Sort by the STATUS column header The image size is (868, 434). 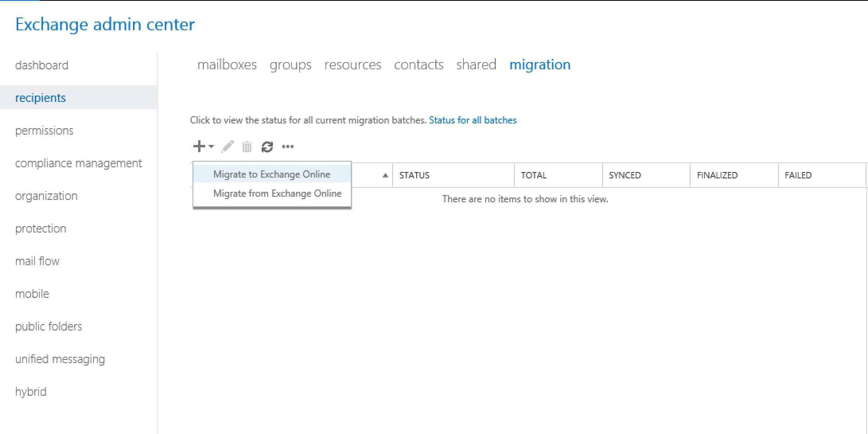414,175
